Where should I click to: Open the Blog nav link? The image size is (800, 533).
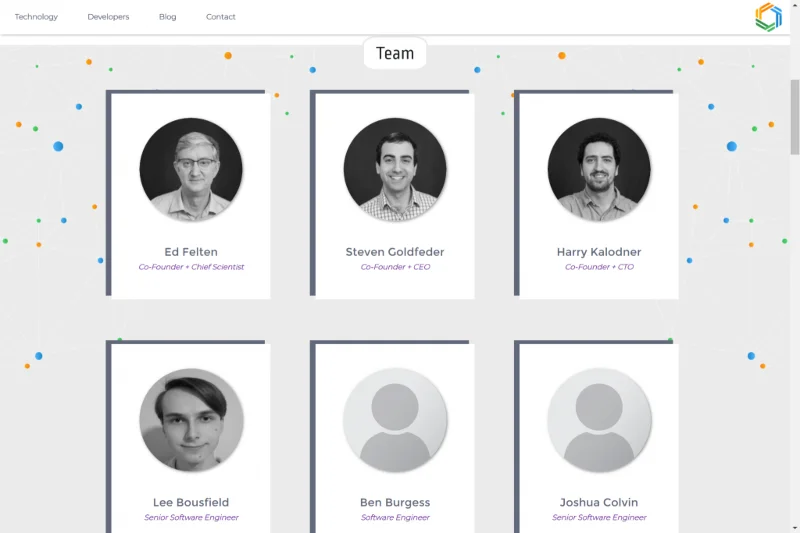click(x=167, y=17)
